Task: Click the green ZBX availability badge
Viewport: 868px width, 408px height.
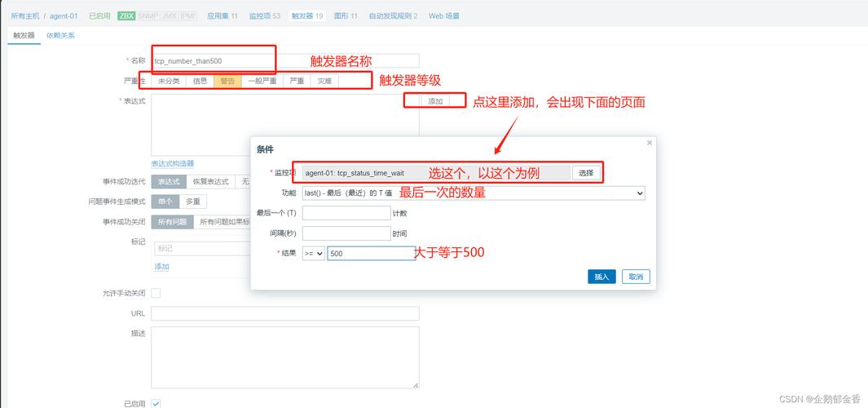Action: tap(126, 16)
